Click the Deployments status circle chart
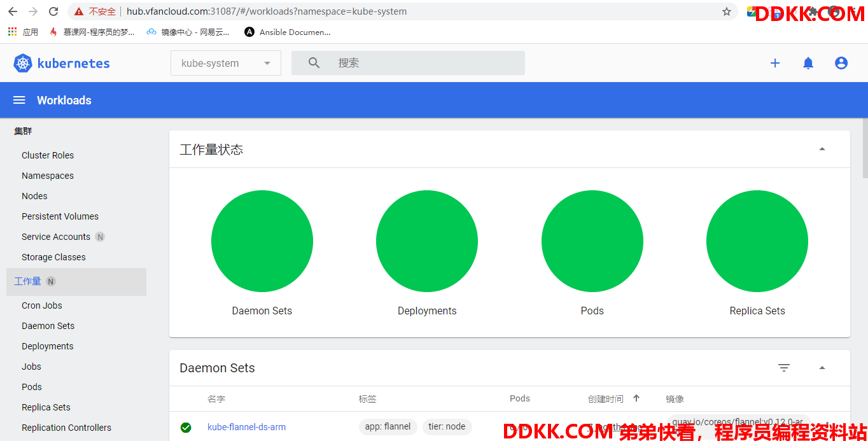 (427, 242)
